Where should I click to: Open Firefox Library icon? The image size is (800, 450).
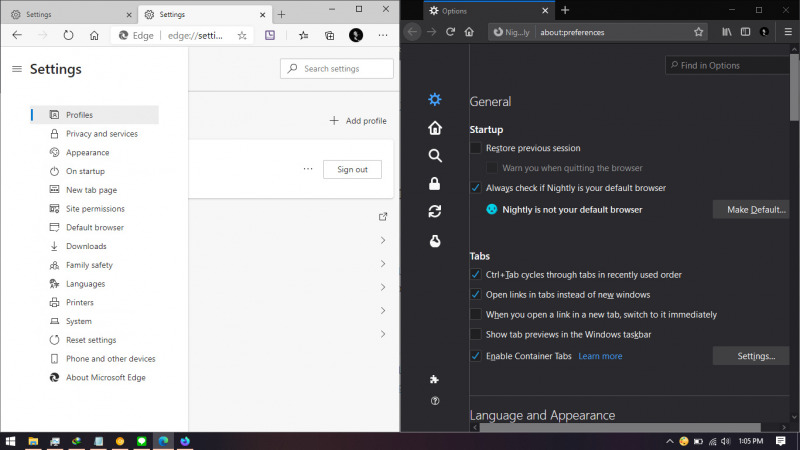click(727, 32)
